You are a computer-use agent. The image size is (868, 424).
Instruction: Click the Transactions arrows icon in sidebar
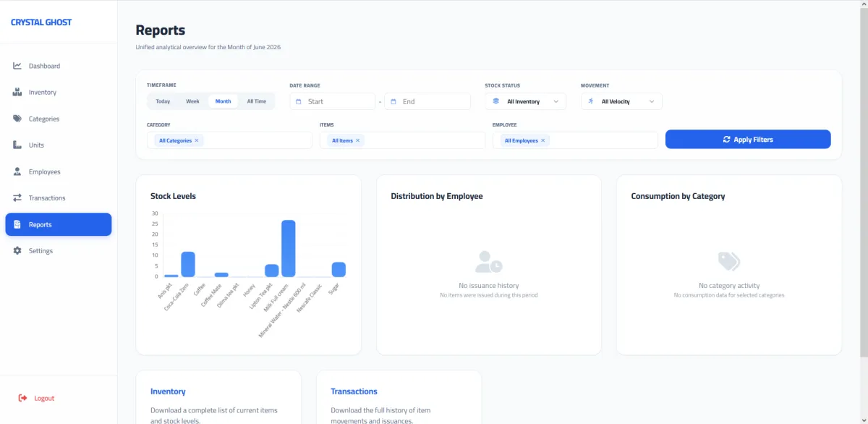[17, 198]
